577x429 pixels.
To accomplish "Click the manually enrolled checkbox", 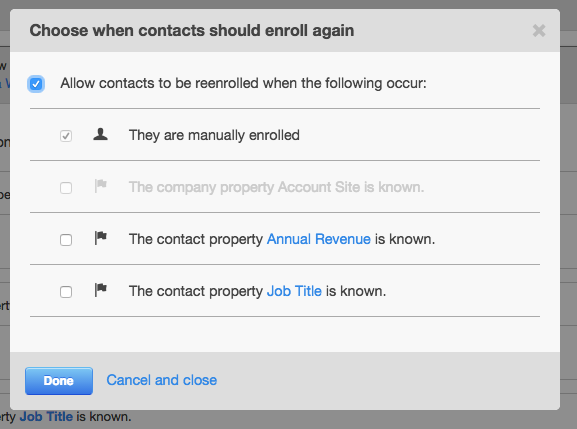I will [x=66, y=136].
